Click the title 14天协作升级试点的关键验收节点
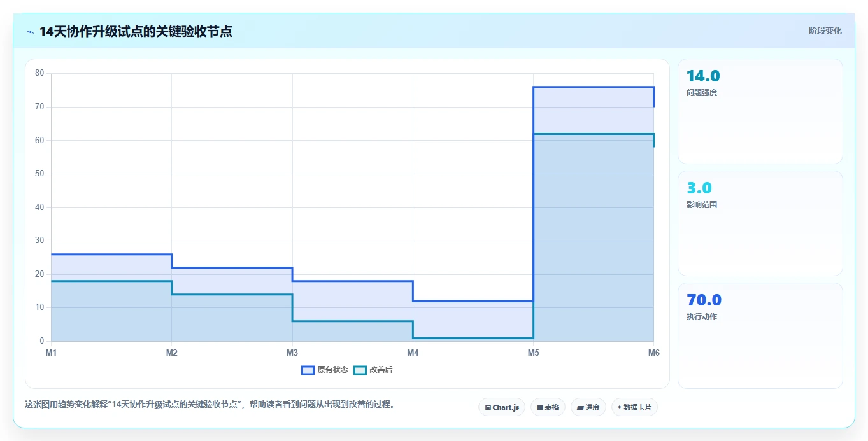Image resolution: width=868 pixels, height=441 pixels. [x=136, y=32]
